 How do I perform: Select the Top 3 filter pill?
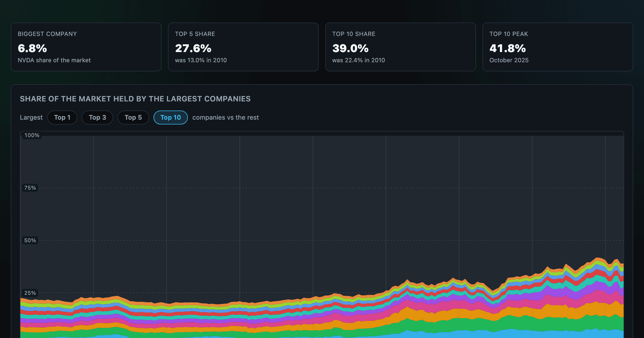tap(97, 117)
